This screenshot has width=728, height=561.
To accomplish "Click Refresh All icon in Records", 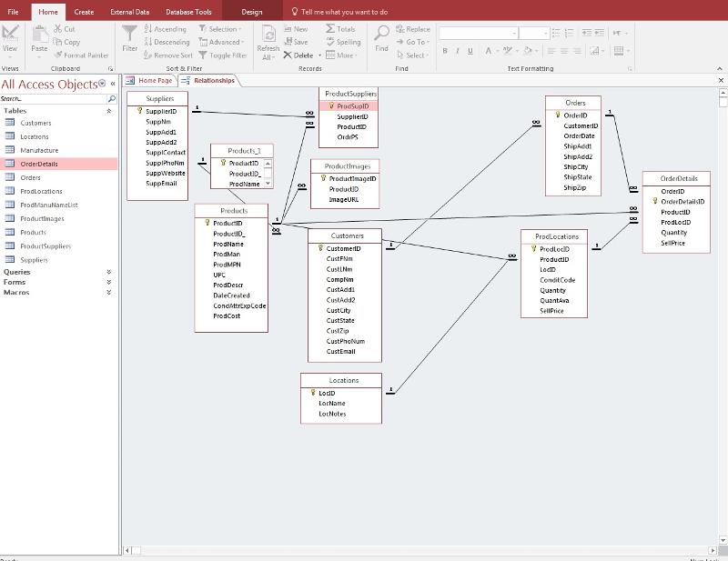I will (268, 35).
